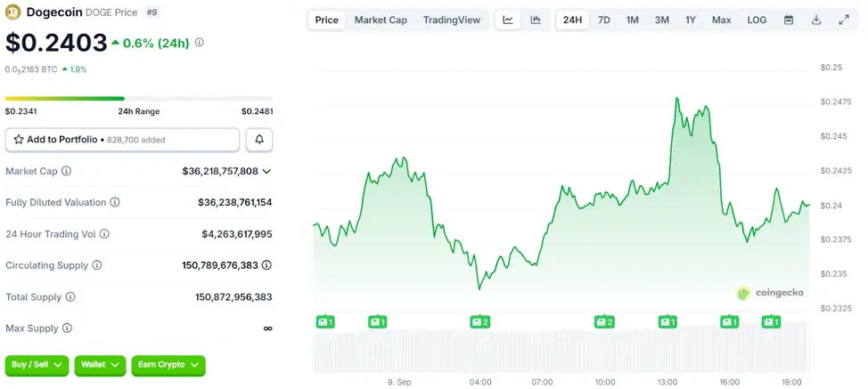Viewport: 868px width, 389px height.
Task: Switch to the TradingView tab
Action: [451, 20]
